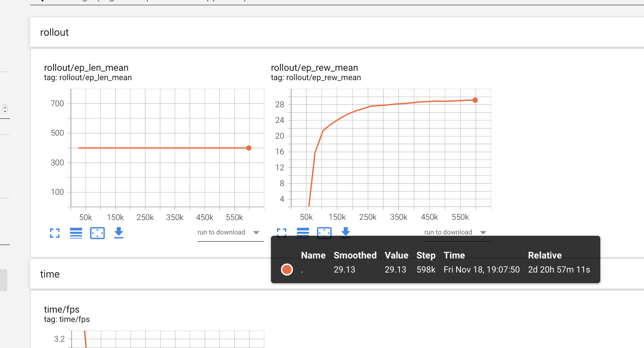
Task: Download data from the ep_rew_mean chart
Action: [x=345, y=233]
